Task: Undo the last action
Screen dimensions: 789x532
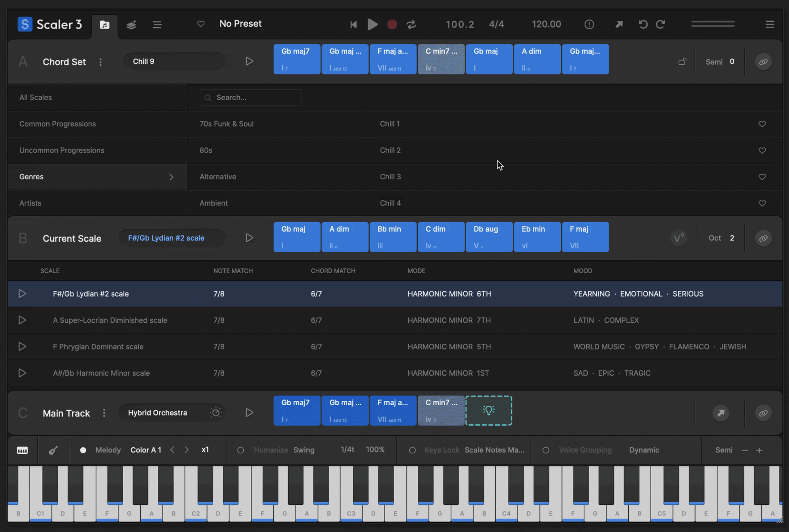Action: [x=643, y=24]
